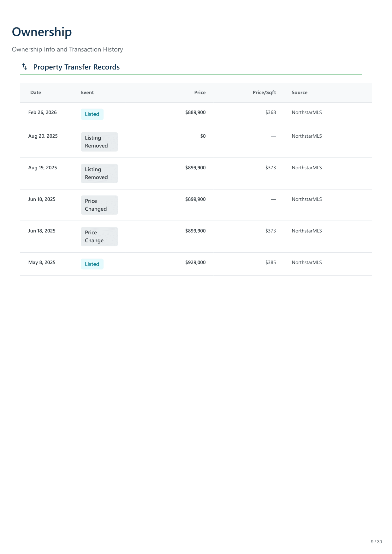Select the $929,000 price value

pos(195,262)
